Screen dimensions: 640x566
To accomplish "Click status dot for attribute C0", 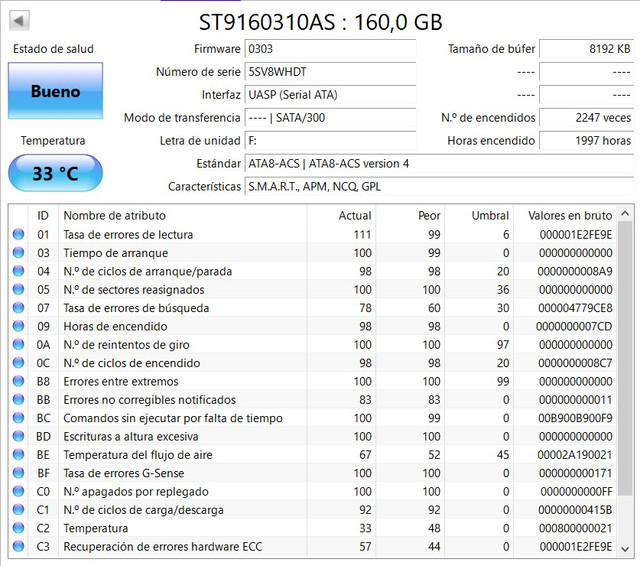I will coord(18,491).
